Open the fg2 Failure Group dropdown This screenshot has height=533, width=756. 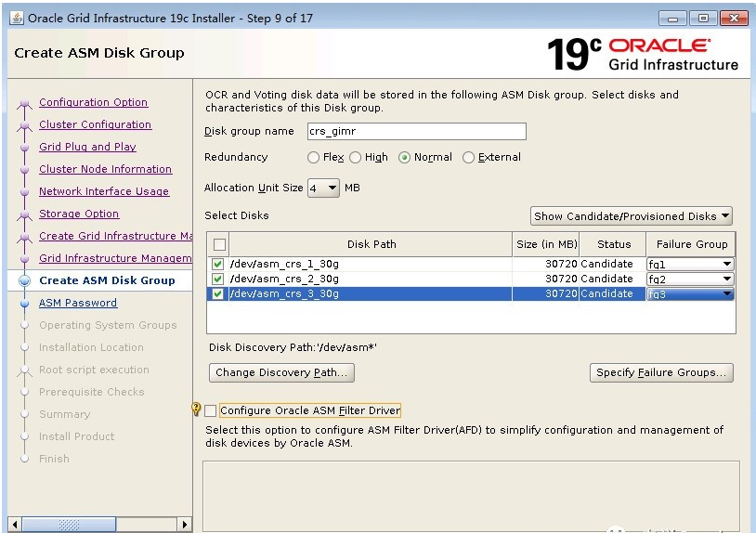tap(690, 279)
